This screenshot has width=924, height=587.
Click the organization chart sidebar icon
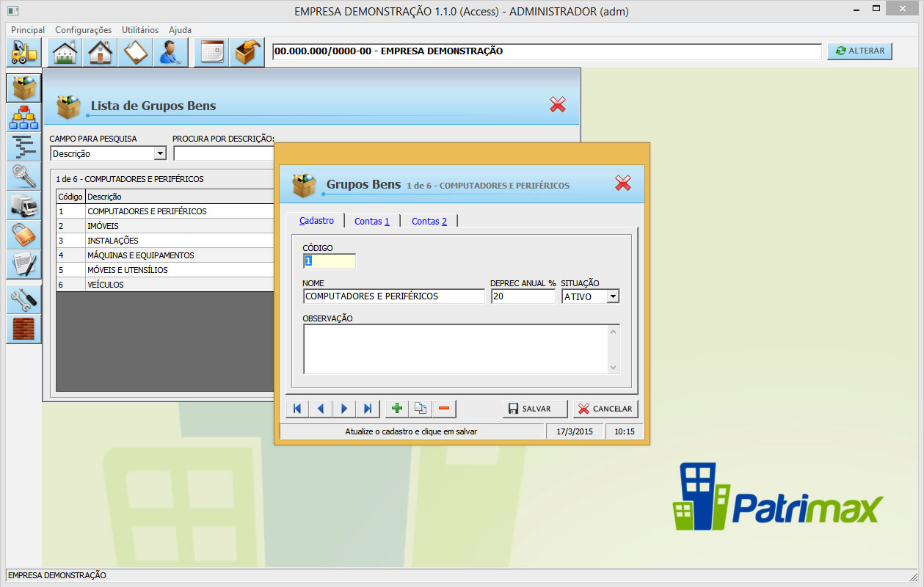click(24, 117)
